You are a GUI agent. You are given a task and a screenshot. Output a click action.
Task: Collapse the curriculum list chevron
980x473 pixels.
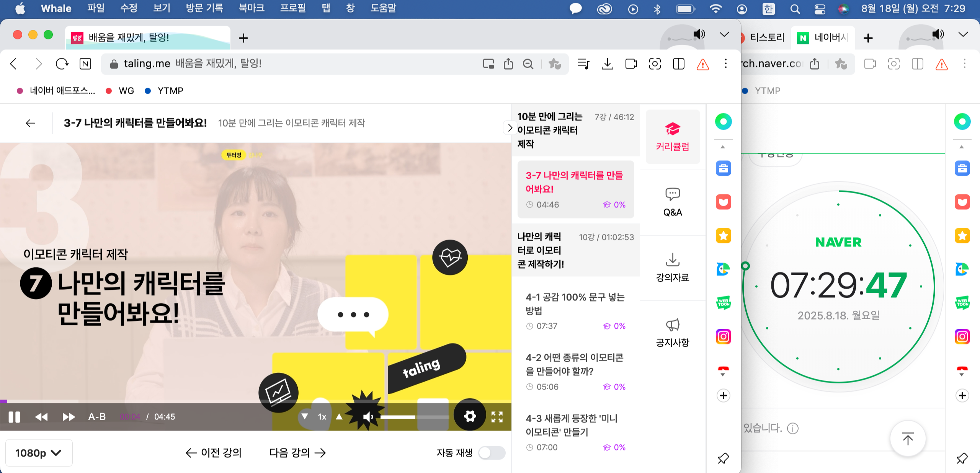coord(510,128)
